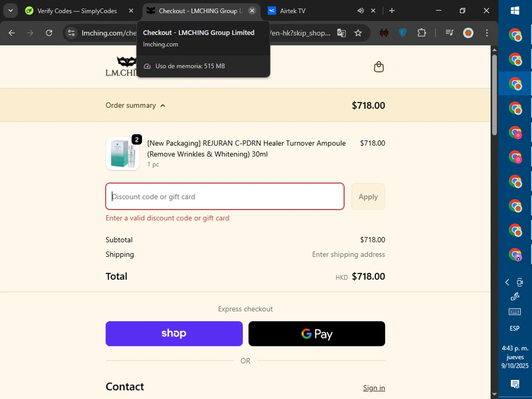Open Chrome's three-dot menu
The image size is (532, 399).
487,33
